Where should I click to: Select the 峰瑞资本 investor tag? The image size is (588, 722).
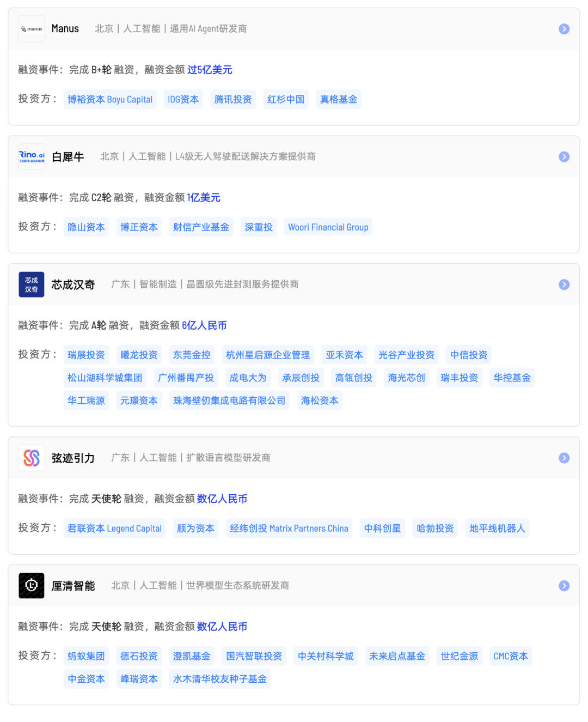click(x=139, y=679)
